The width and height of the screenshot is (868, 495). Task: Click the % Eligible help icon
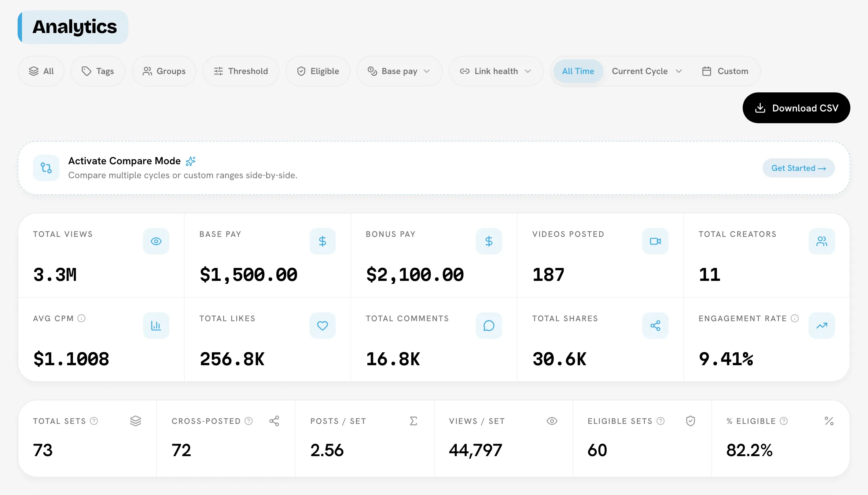tap(784, 421)
